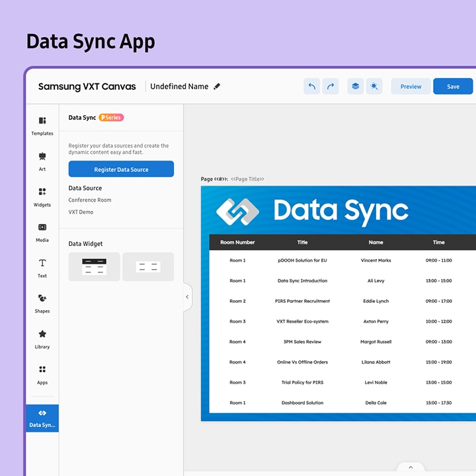Select the Data Sync sidebar tab
Screen dimensions: 476x476
pos(42,418)
